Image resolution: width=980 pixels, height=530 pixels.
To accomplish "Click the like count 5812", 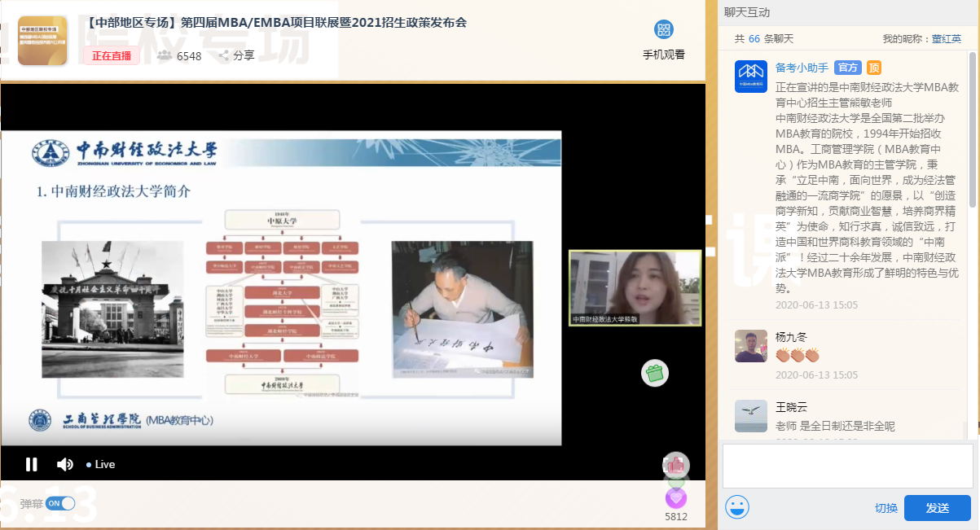I will tap(676, 516).
